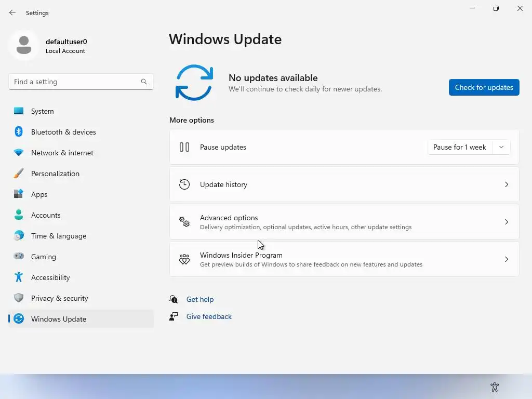Image resolution: width=532 pixels, height=399 pixels.
Task: Click the Apps icon in sidebar
Action: (19, 194)
